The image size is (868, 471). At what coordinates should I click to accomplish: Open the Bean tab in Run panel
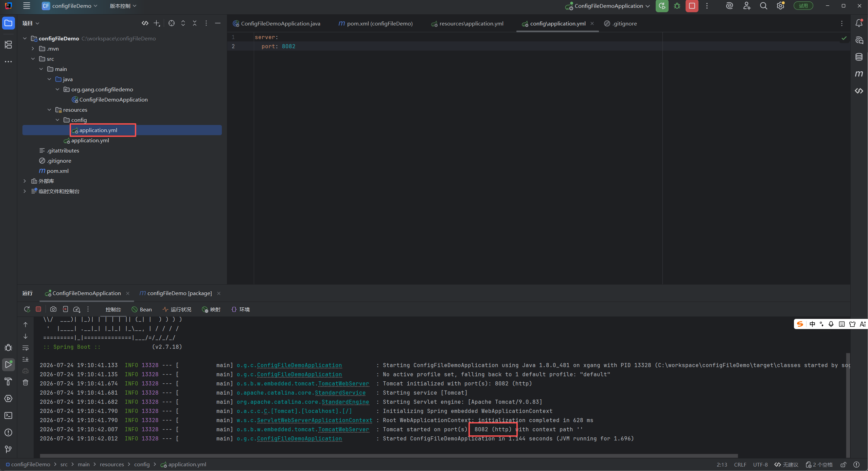coord(142,309)
